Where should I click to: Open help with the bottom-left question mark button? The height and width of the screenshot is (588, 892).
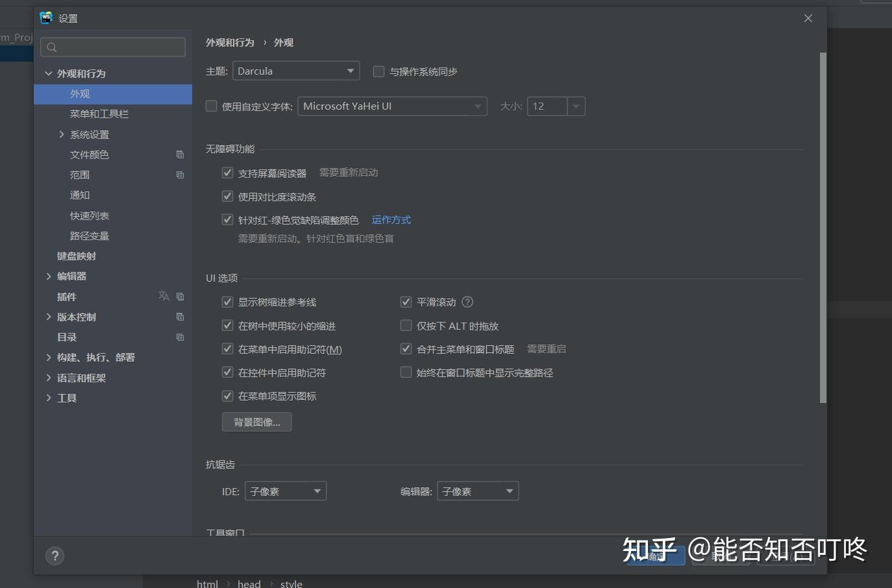point(55,556)
